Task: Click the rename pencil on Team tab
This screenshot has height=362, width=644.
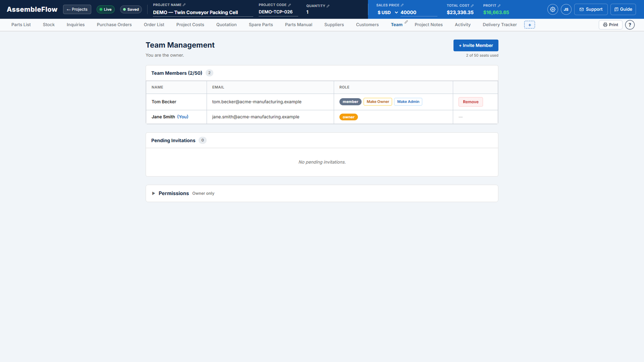Action: (x=406, y=22)
